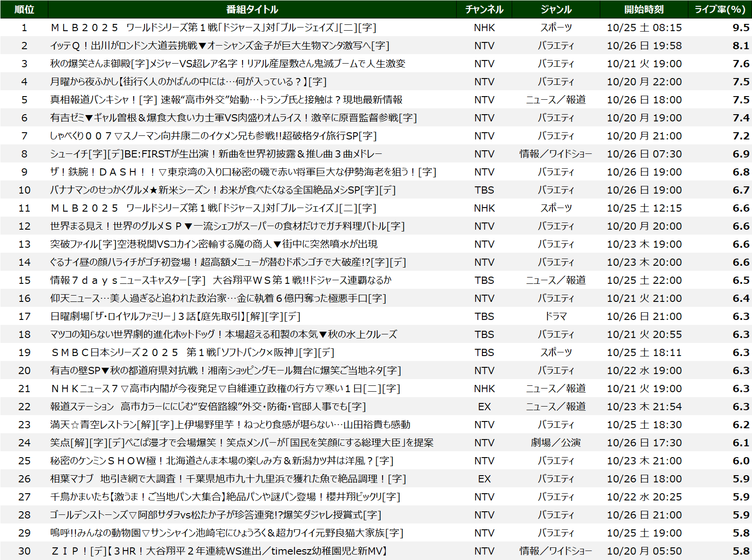
Task: Select the イッテQ program title in row 2
Action: (220, 46)
